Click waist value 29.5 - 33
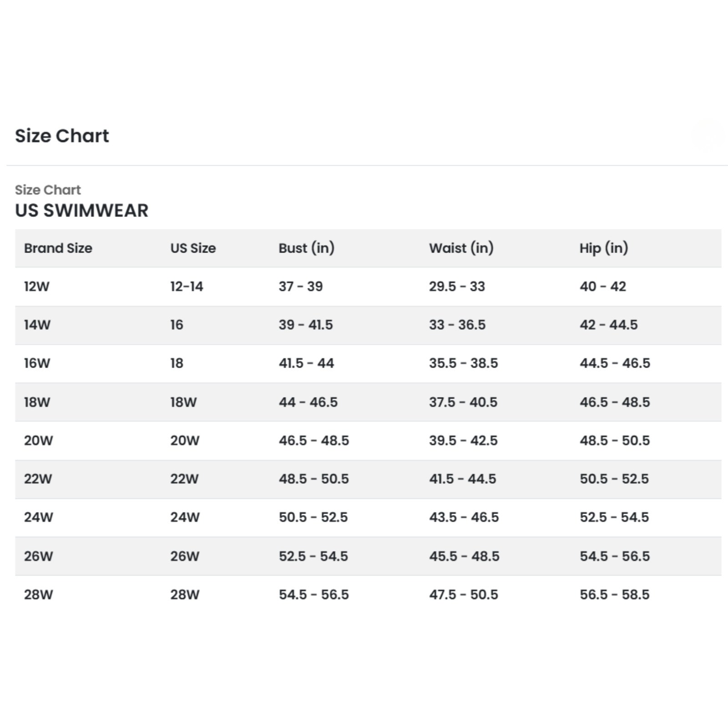Image resolution: width=728 pixels, height=728 pixels. 457,287
